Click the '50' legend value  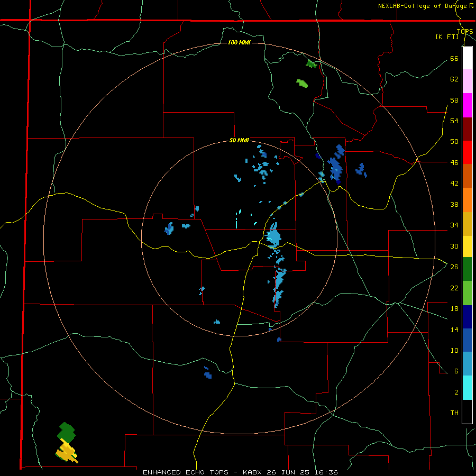454,142
